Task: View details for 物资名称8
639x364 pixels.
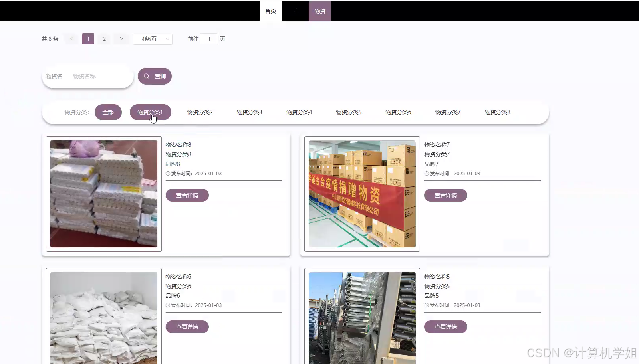Action: coord(187,195)
